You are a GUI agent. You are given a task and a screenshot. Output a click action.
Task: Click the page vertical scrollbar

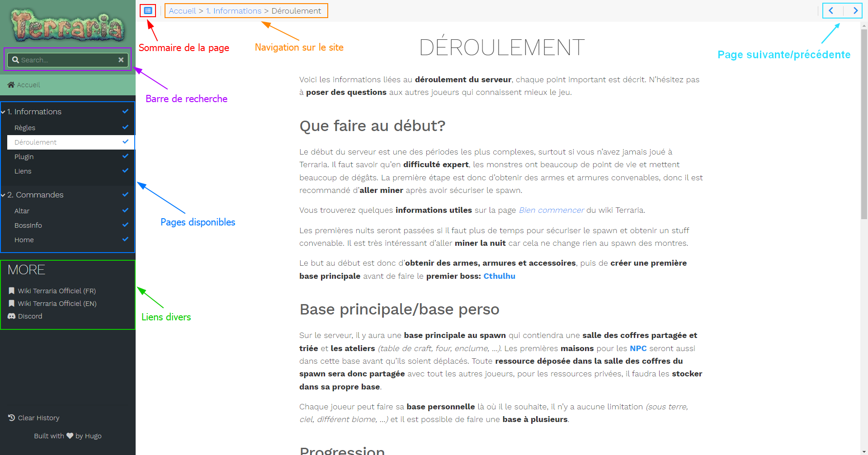[x=864, y=136]
